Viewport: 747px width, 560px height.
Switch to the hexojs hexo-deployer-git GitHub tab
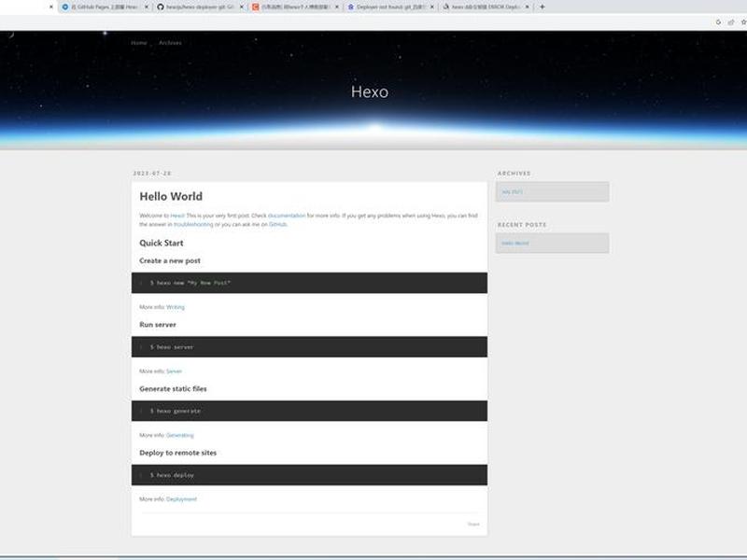[200, 7]
